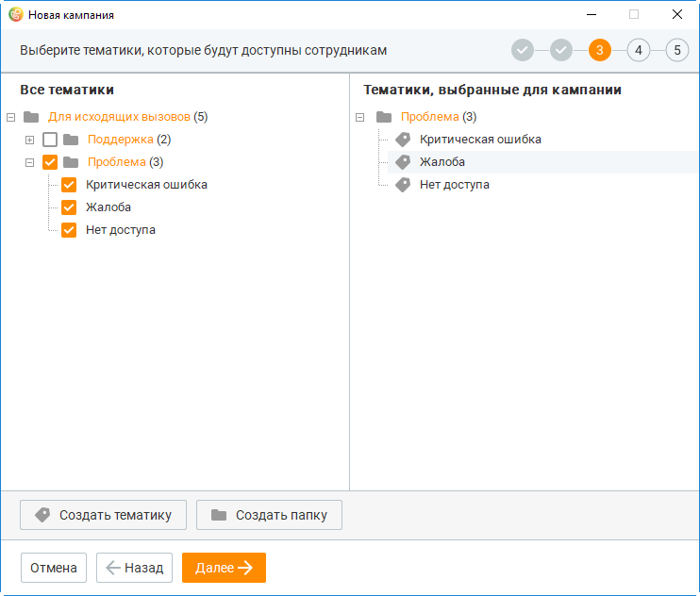Image resolution: width=700 pixels, height=596 pixels.
Task: Select 'Проблема (3)' in campaign topics
Action: tap(439, 117)
